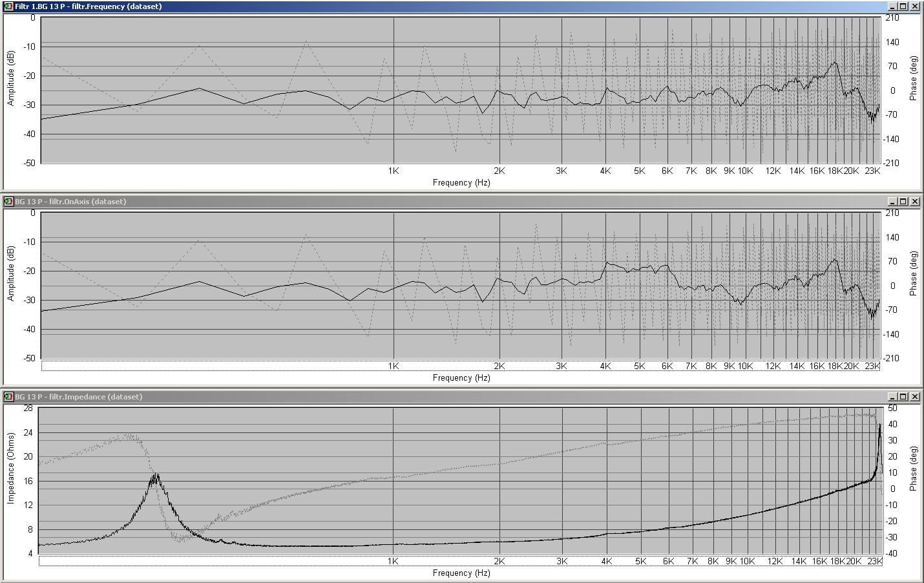This screenshot has height=583, width=924.
Task: Click the '1K' tick label in filtr.Impedance window
Action: pos(393,562)
